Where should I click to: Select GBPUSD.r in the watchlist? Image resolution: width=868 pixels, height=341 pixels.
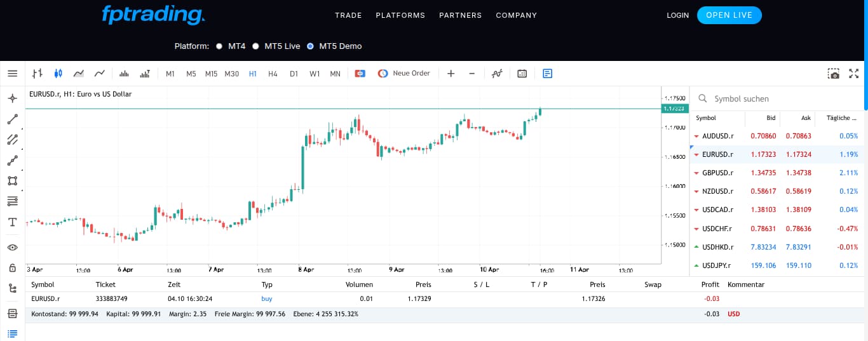(x=777, y=173)
